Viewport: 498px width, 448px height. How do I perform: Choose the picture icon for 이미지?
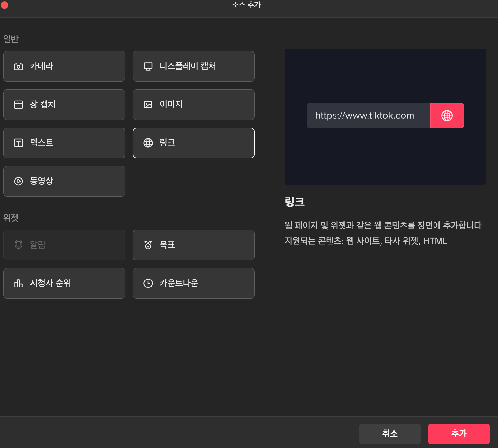148,105
